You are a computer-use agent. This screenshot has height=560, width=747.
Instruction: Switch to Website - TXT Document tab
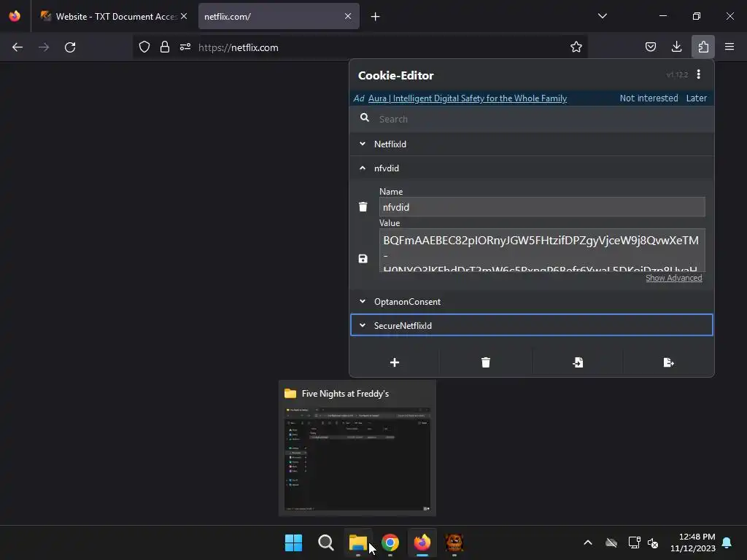click(x=113, y=16)
